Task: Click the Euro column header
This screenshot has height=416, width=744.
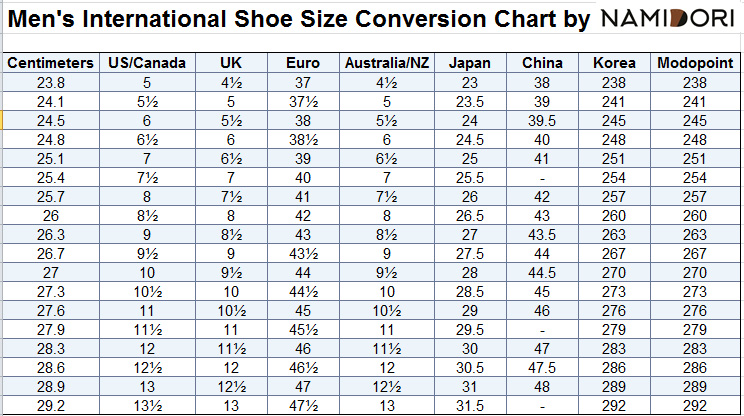Action: [303, 63]
